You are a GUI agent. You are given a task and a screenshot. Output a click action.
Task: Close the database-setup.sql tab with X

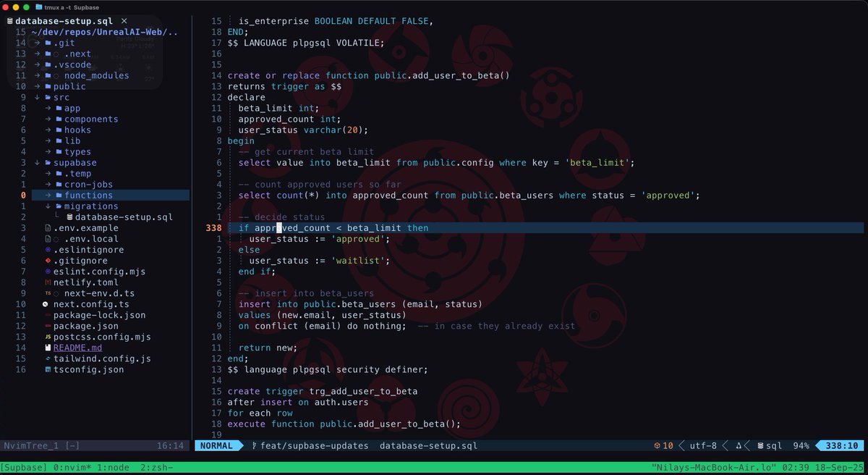pos(124,22)
